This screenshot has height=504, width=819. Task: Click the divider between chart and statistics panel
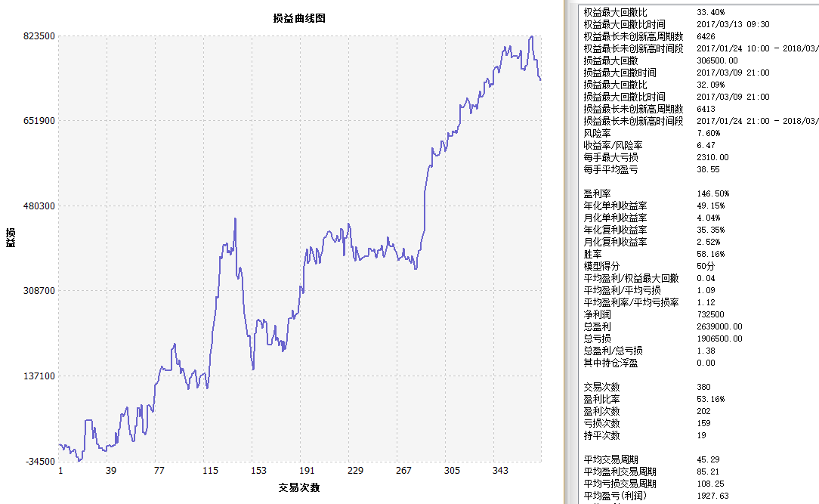(567, 252)
